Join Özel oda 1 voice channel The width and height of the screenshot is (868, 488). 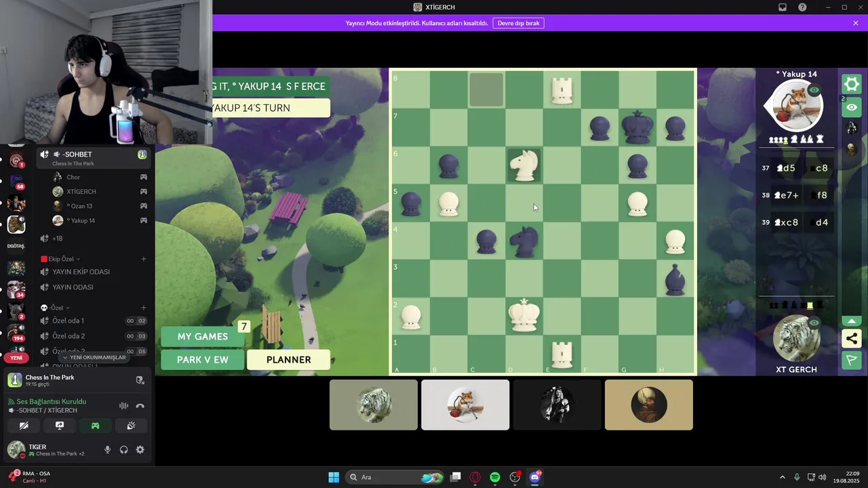(x=94, y=321)
